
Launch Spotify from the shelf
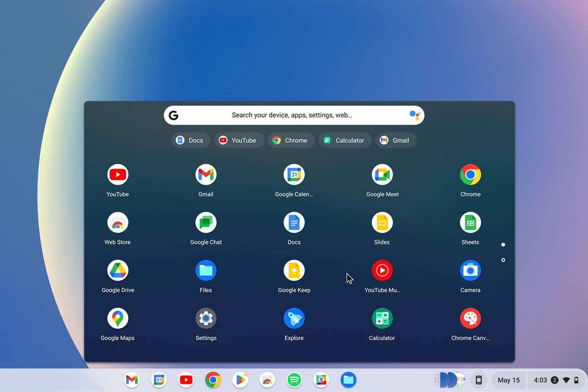coord(294,380)
